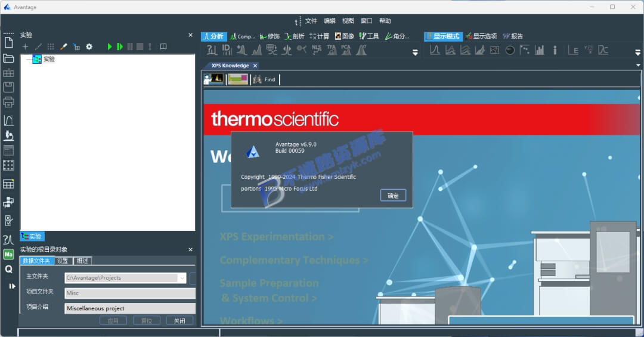
Task: Close the 实验的根目录对象 panel
Action: tap(190, 250)
